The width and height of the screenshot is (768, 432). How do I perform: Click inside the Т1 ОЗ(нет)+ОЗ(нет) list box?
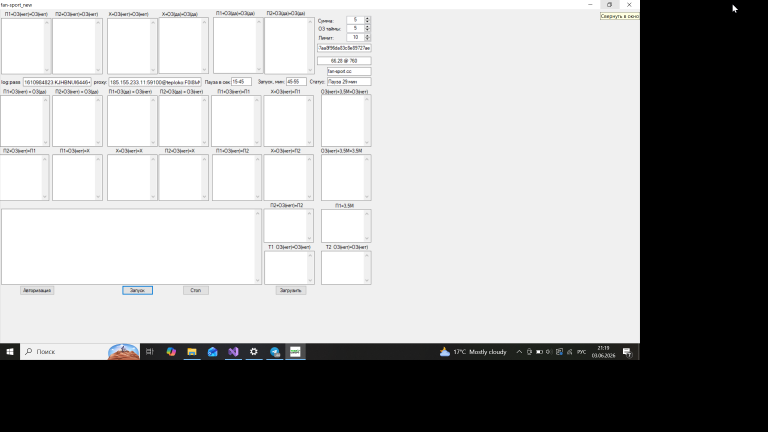[287, 268]
